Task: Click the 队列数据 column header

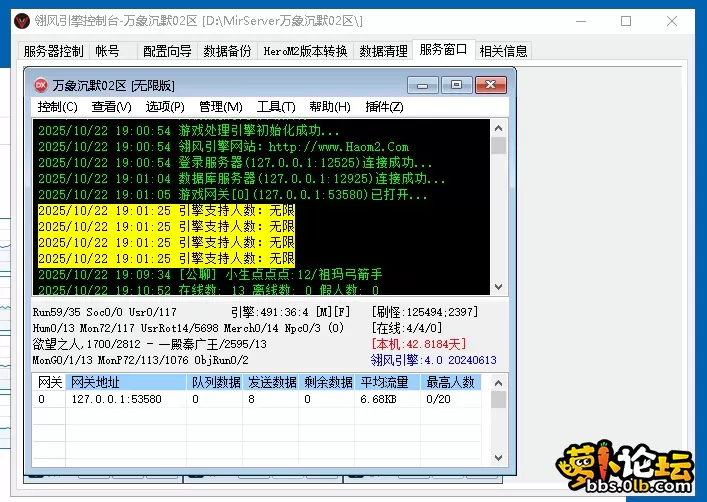Action: 215,382
